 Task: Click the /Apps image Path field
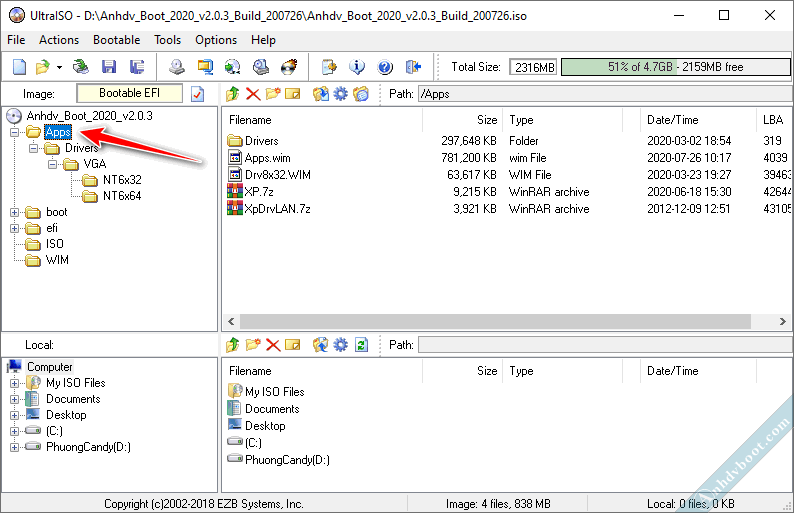coord(605,94)
